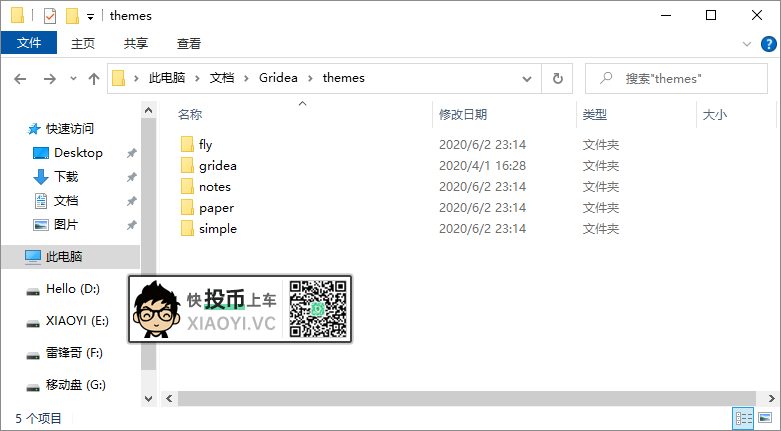Switch to the 主页 ribbon tab
The width and height of the screenshot is (781, 431).
point(83,43)
